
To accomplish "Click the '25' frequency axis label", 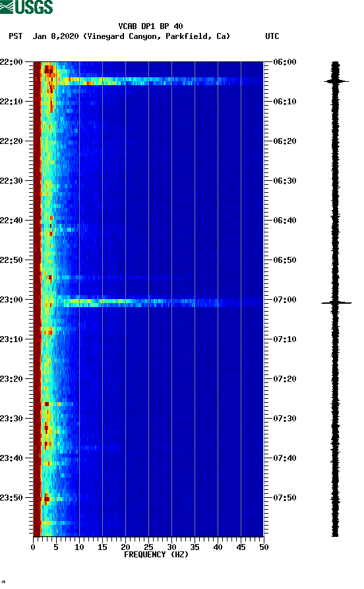I will [148, 547].
